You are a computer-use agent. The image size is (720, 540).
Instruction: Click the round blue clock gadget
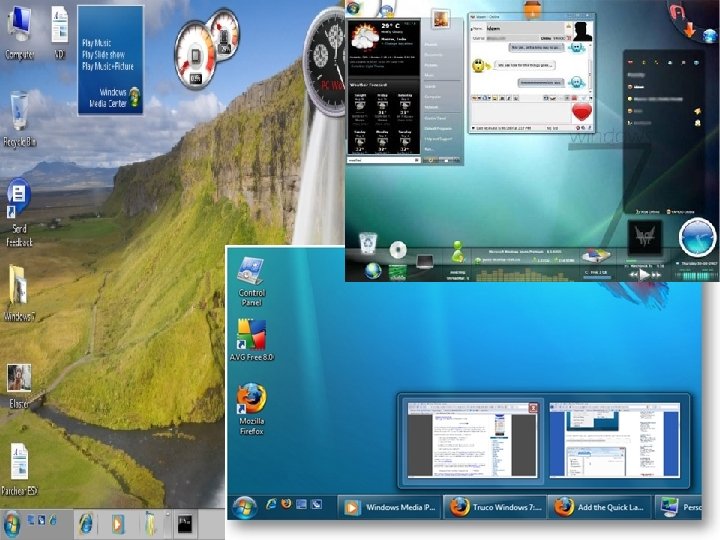pyautogui.click(x=698, y=237)
